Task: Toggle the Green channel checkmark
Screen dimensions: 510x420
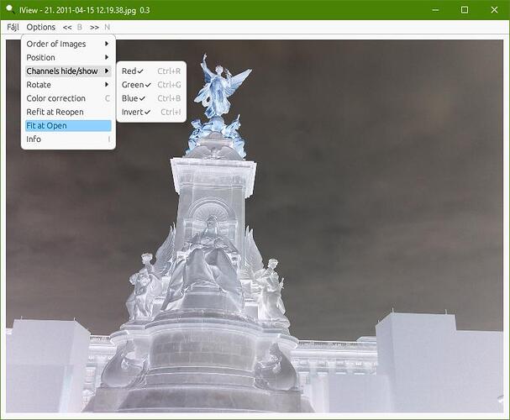Action: [151, 85]
